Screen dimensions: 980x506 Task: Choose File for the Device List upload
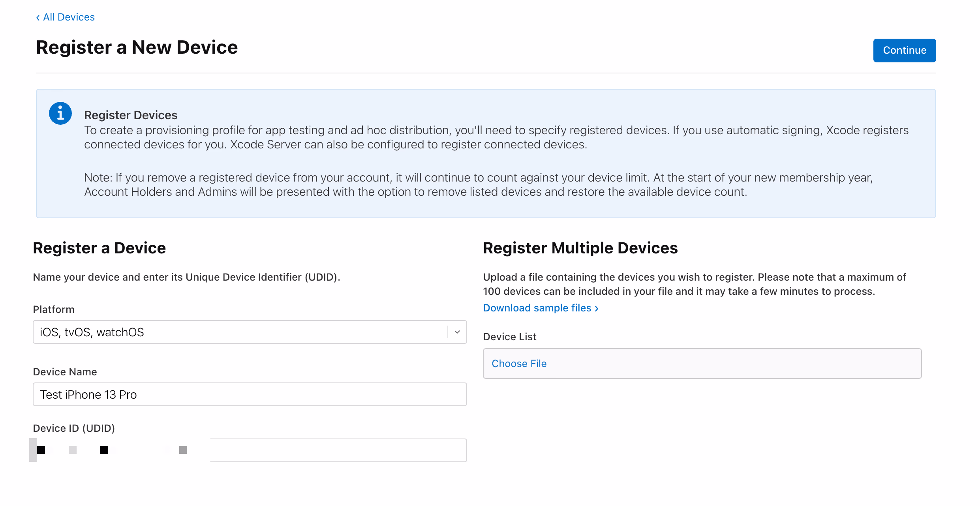(x=519, y=364)
